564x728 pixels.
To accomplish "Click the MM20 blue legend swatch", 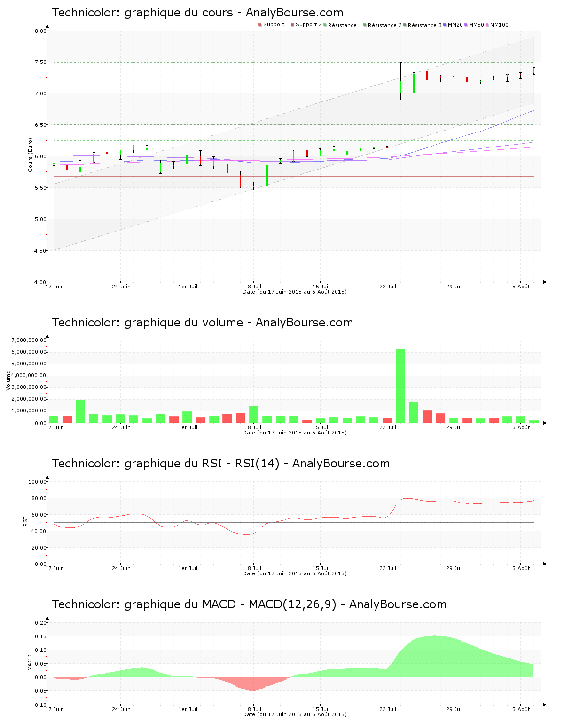I will (445, 25).
